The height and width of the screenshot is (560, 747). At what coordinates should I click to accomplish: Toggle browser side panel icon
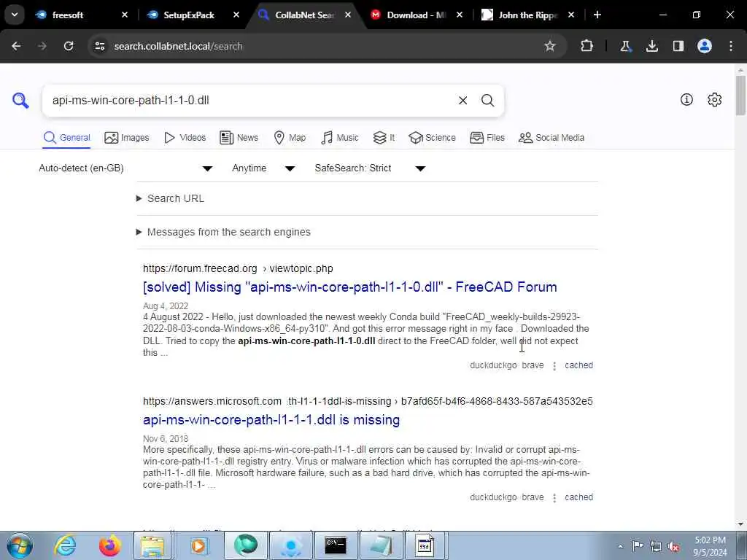[x=678, y=46]
